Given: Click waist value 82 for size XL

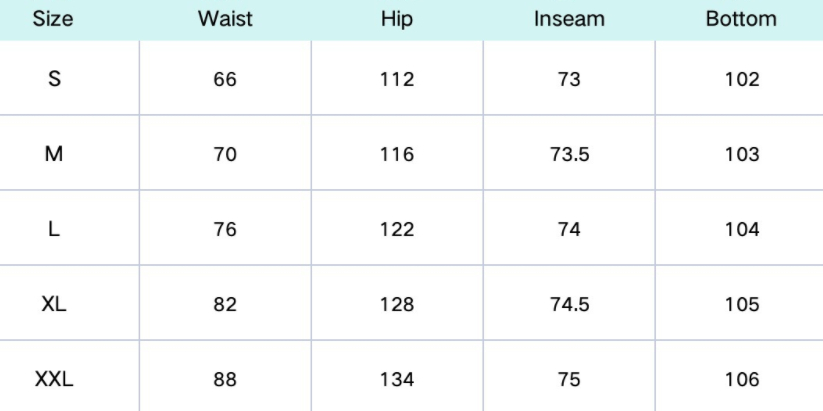Looking at the screenshot, I should [225, 305].
